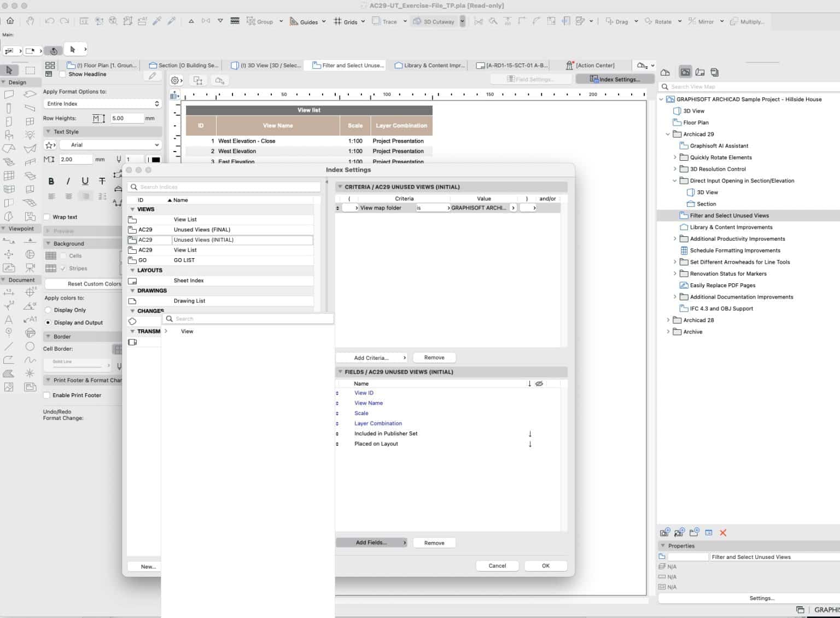The image size is (840, 618).
Task: Select the Display and Output radio button
Action: pos(48,323)
